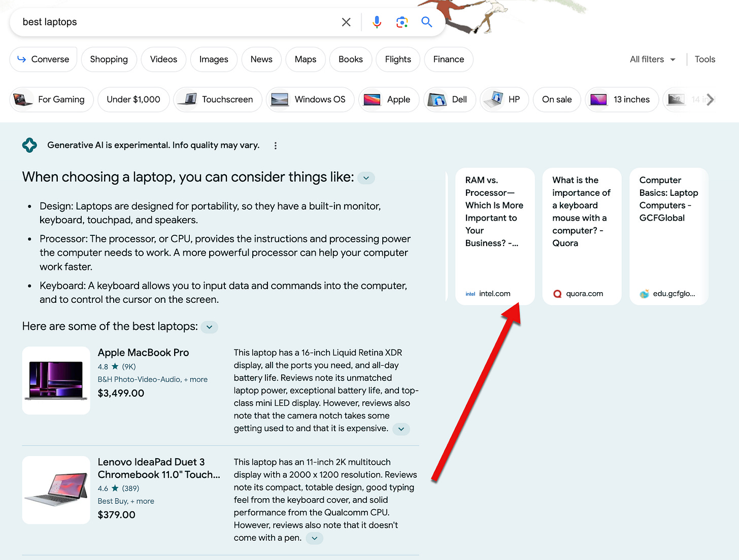Screen dimensions: 739x560
Task: Filter by Touchscreen chip label
Action: point(227,99)
